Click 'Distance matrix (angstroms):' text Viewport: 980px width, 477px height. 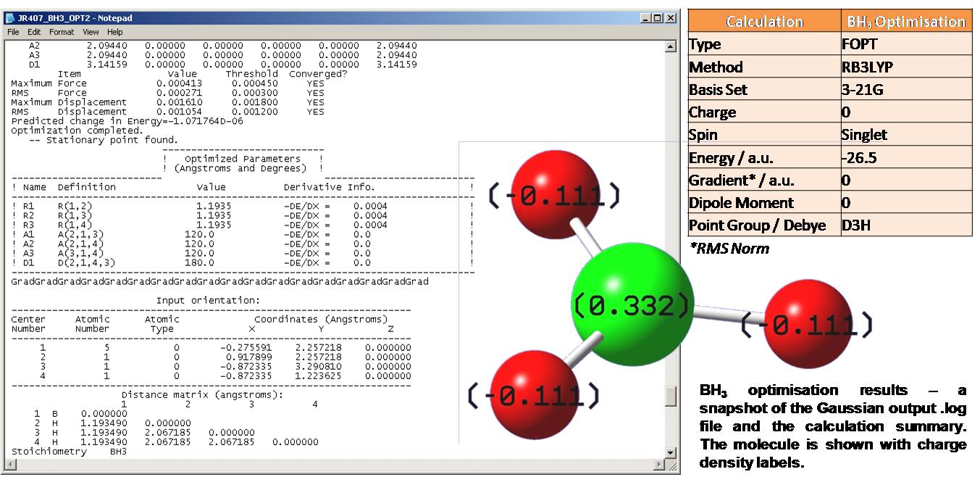[202, 394]
